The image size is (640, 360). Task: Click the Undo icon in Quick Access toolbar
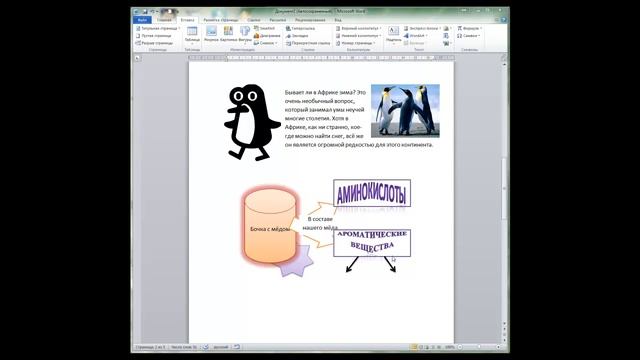tap(152, 12)
